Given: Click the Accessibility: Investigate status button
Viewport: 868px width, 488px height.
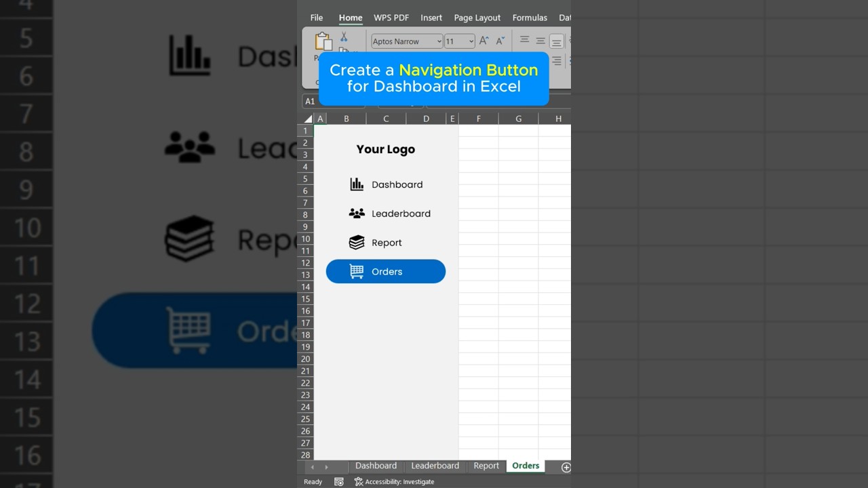Looking at the screenshot, I should (394, 482).
